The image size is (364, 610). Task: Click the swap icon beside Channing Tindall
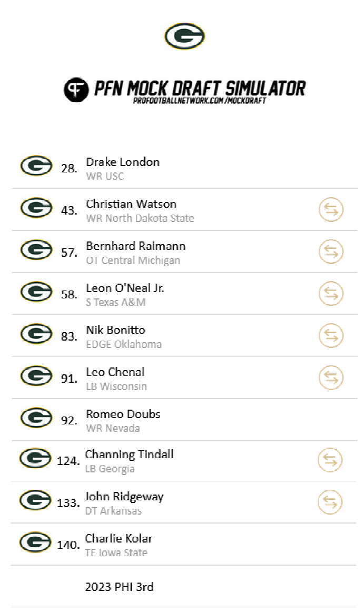[x=330, y=460]
